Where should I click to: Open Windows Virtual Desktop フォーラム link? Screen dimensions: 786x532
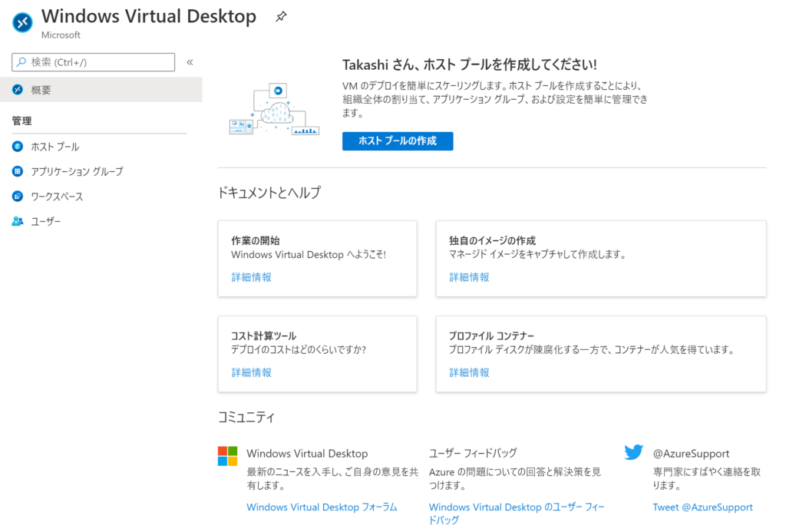pyautogui.click(x=322, y=507)
